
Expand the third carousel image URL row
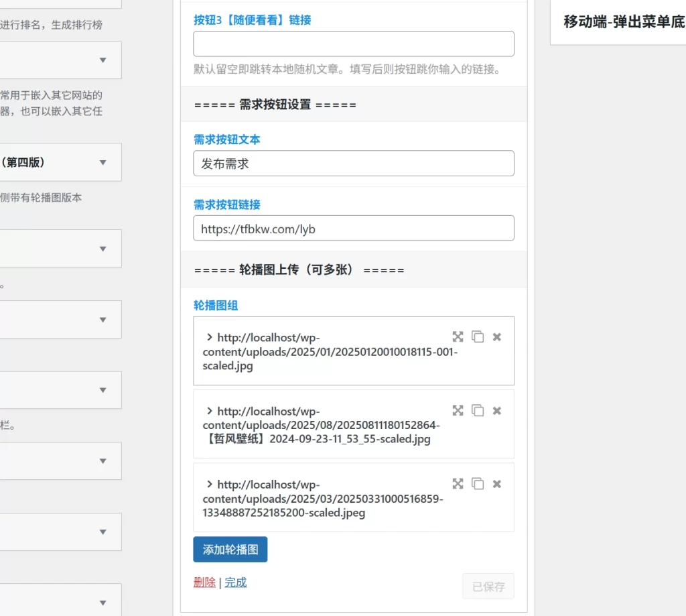point(209,483)
